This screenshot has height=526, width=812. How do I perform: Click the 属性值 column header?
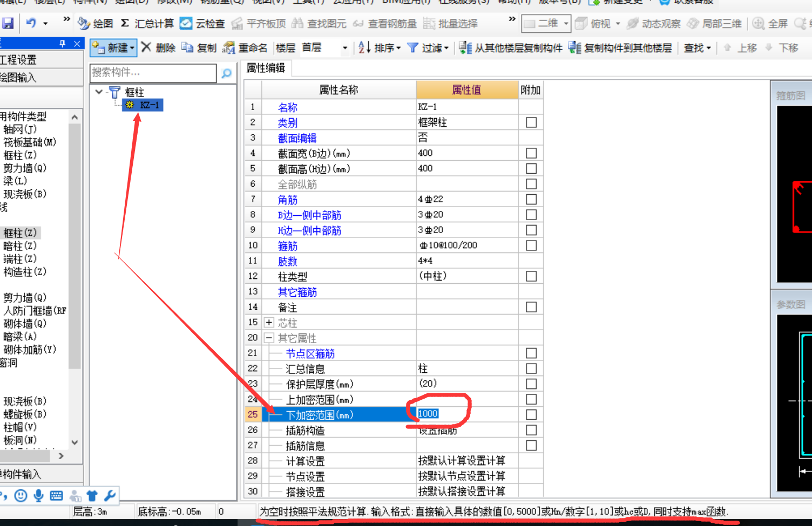click(466, 90)
